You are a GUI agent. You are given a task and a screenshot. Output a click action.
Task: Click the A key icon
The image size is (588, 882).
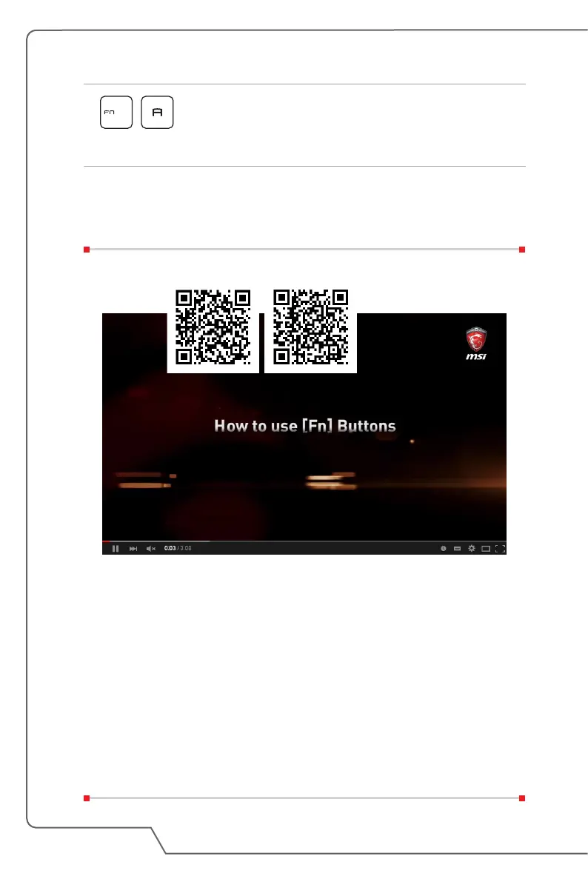click(157, 113)
